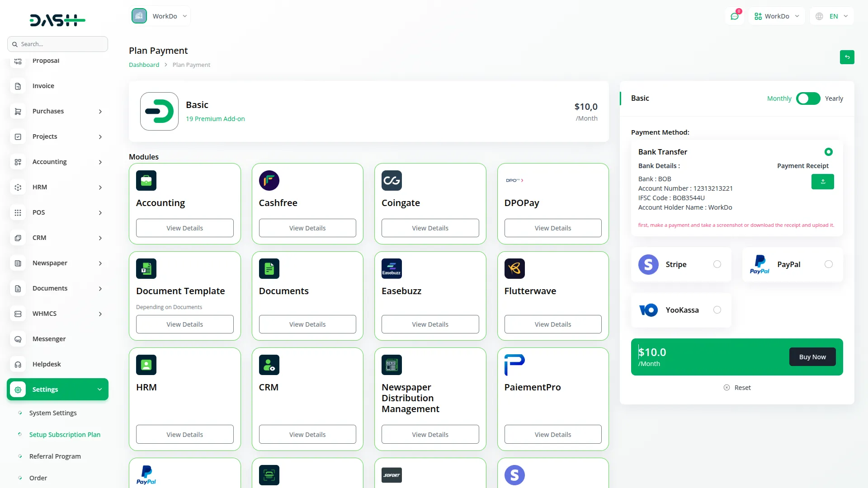This screenshot has width=868, height=488.
Task: Click the chat messages icon in header
Action: click(x=735, y=16)
